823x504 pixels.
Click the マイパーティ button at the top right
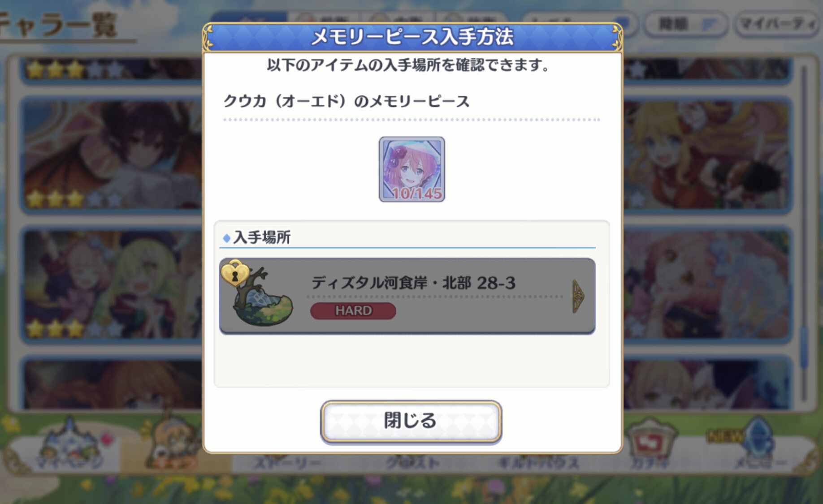pos(777,24)
